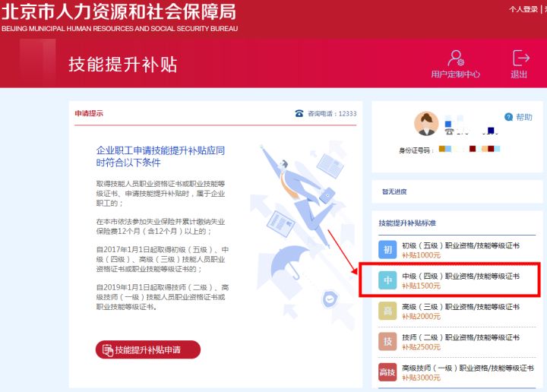
Task: Click the 帮助 help link
Action: pos(524,117)
